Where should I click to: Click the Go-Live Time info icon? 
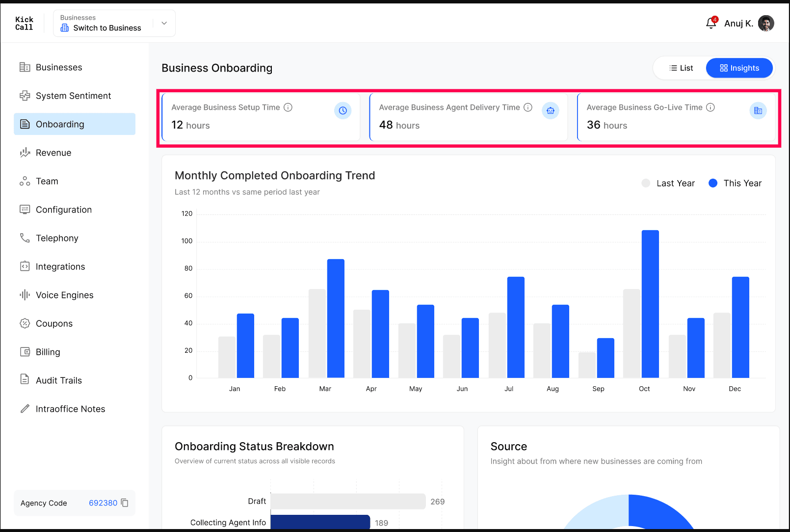pos(711,107)
